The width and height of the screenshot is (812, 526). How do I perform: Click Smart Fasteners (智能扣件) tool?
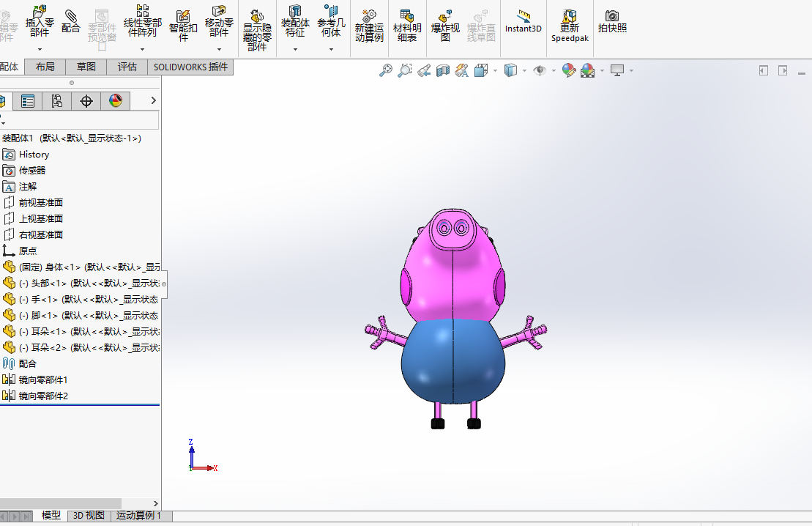183,26
